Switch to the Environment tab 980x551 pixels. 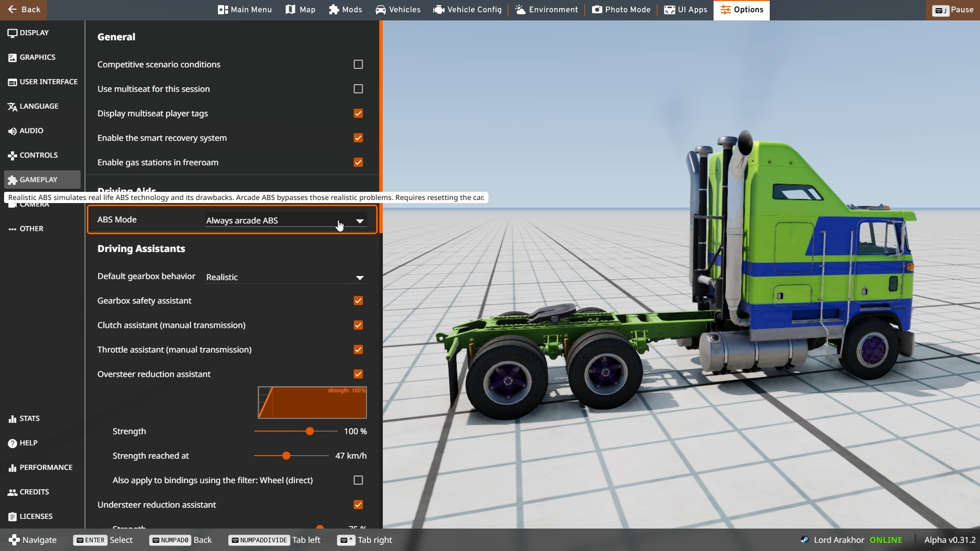coord(547,10)
